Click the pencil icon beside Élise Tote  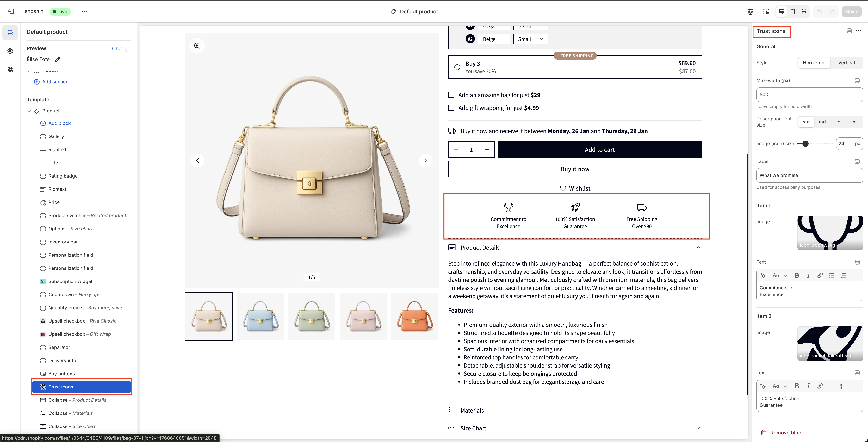[x=58, y=59]
